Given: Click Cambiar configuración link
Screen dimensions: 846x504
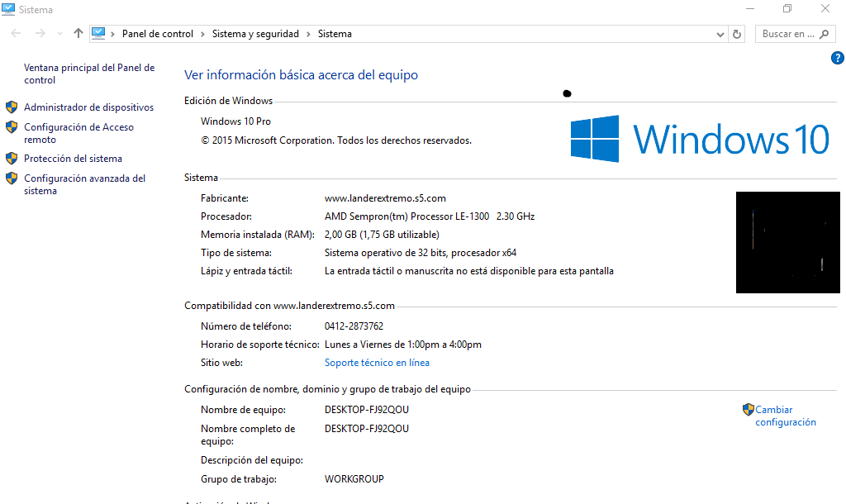Looking at the screenshot, I should (x=785, y=416).
